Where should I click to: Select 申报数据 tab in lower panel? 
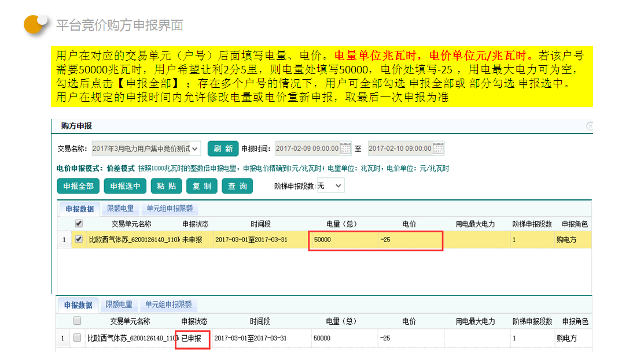click(x=78, y=305)
